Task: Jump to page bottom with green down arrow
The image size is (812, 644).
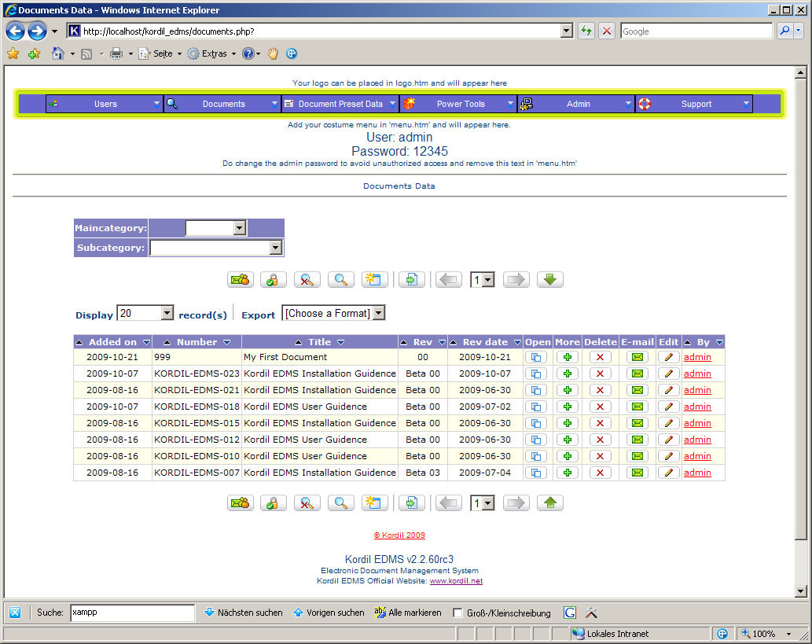Action: (x=550, y=280)
